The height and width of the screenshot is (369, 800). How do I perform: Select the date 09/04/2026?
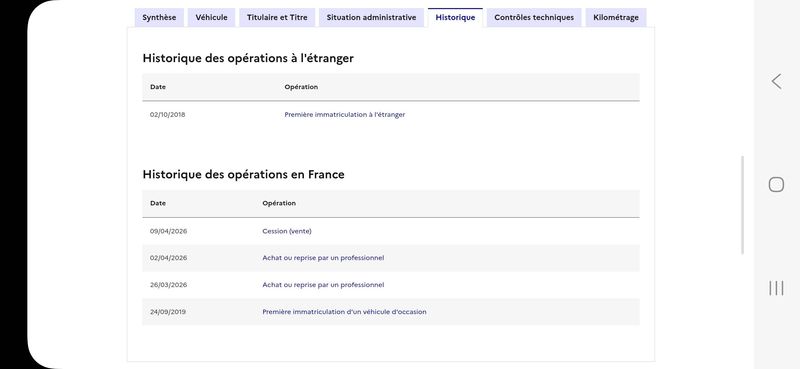coord(168,231)
